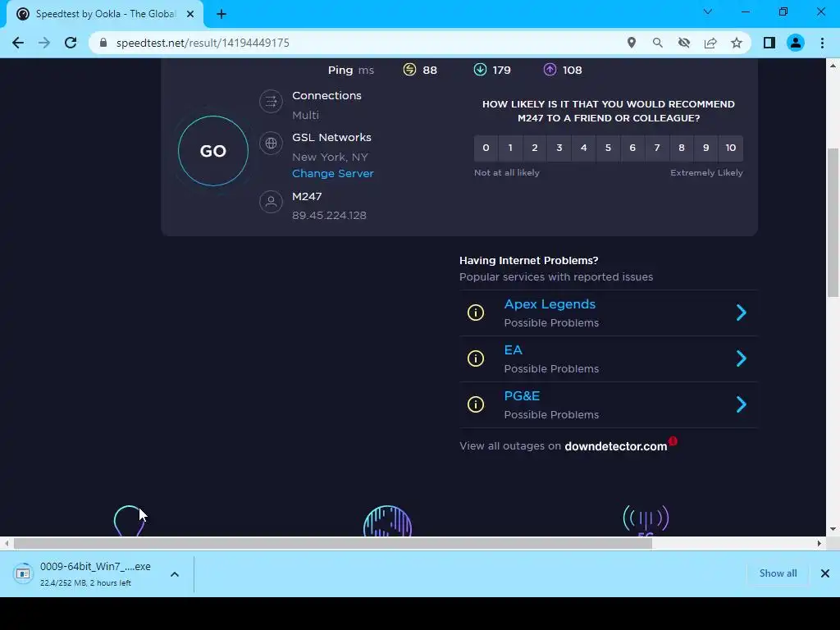Click the download latency arrow icon
Screen dimensions: 840x630
pos(480,70)
